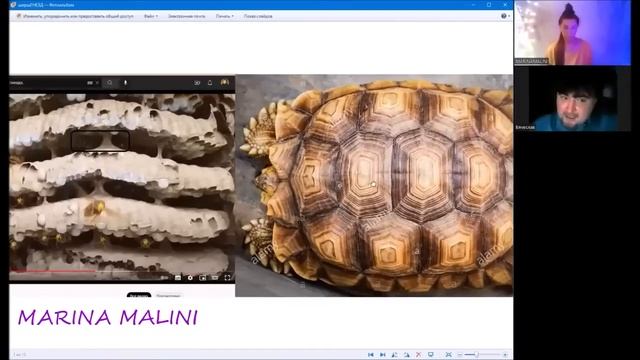Maximize the photo gallery window
The height and width of the screenshot is (360, 640).
click(x=489, y=4)
